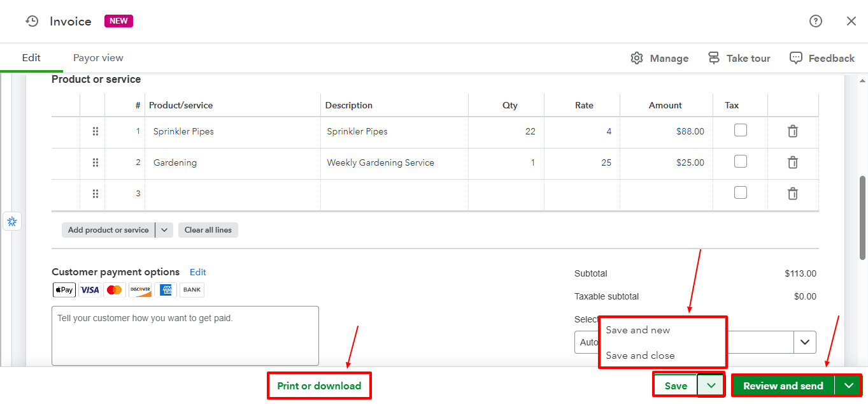Expand Add product or service dropdown arrow
The height and width of the screenshot is (404, 868).
click(164, 230)
